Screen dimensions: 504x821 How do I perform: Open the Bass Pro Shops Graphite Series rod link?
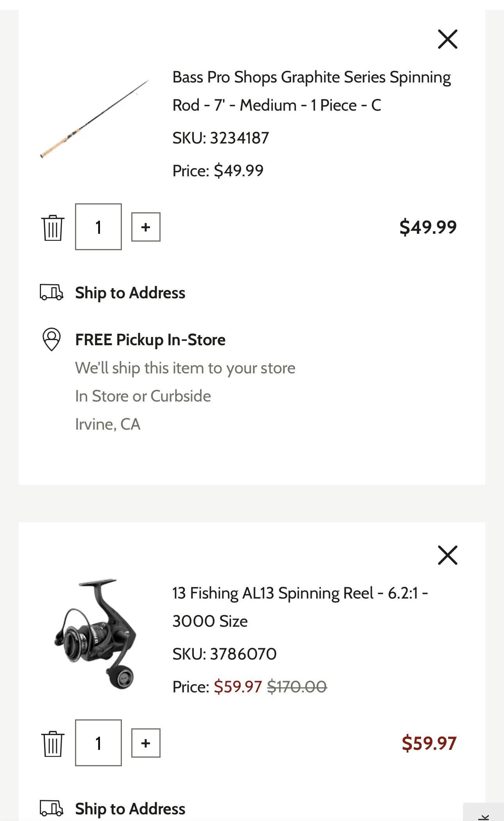[x=311, y=91]
